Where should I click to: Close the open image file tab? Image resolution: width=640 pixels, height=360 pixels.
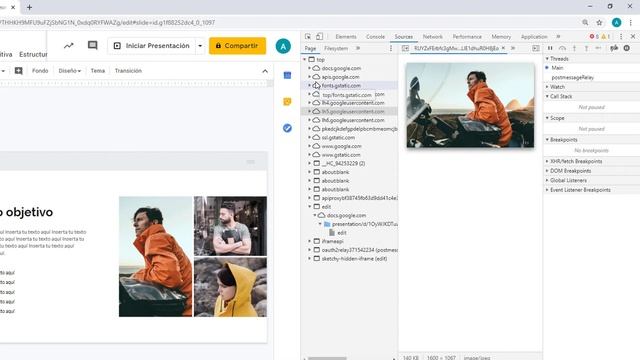(503, 48)
